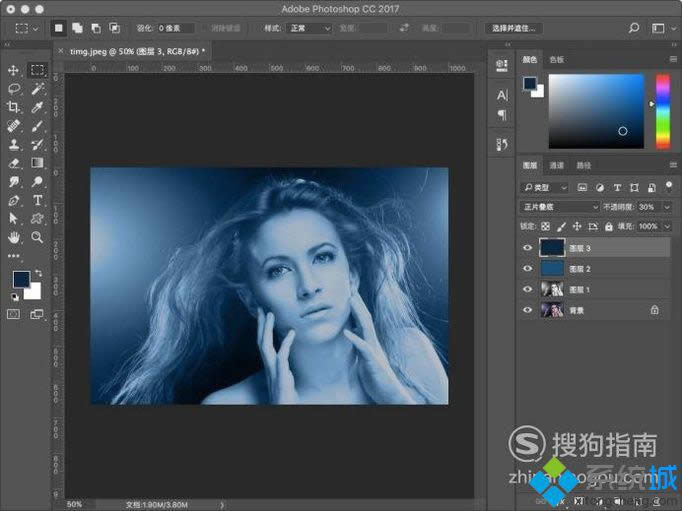Open the Color panel flyout menu
This screenshot has height=511, width=682.
point(673,59)
